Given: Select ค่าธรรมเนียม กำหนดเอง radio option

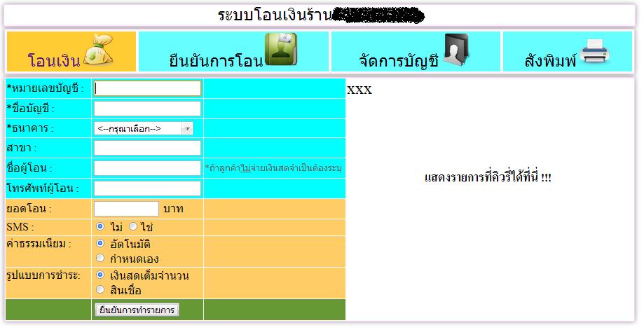Looking at the screenshot, I should [x=100, y=258].
